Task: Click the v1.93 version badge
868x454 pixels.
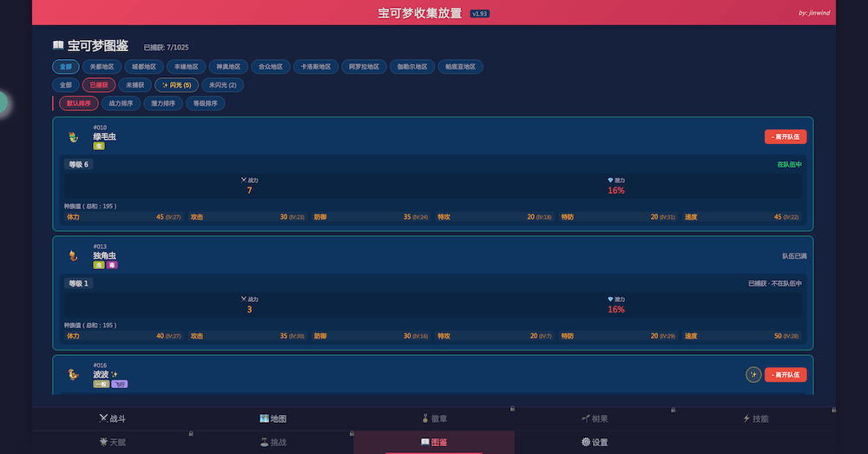Action: tap(480, 14)
